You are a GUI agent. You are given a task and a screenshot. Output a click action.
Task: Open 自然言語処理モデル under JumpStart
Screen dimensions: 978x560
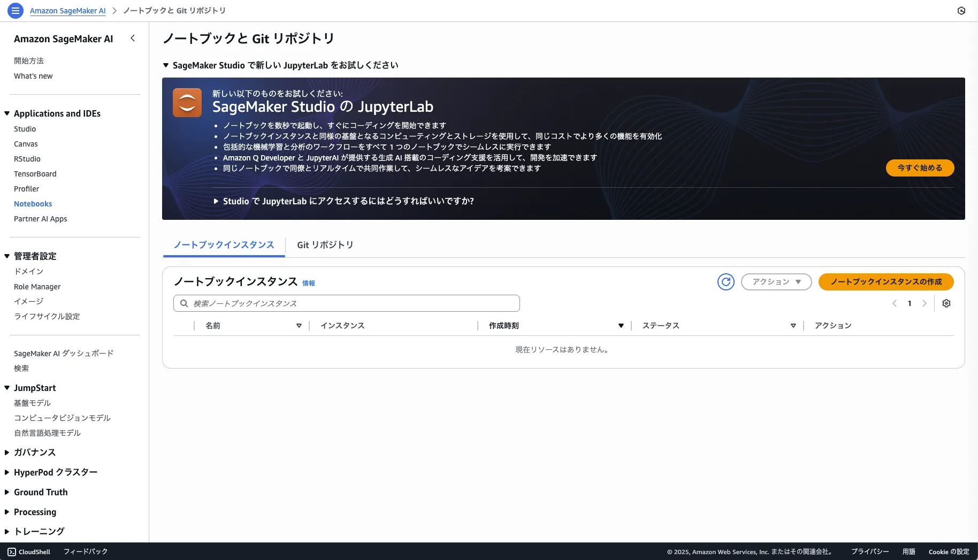click(48, 433)
